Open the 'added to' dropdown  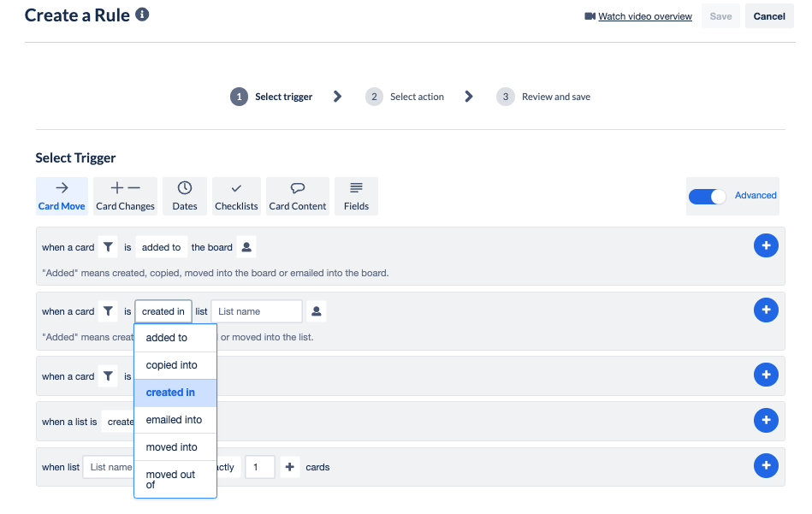[x=161, y=246]
